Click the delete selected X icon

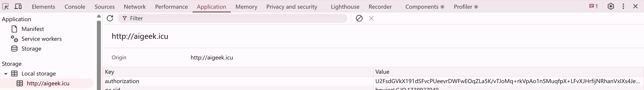point(371,18)
